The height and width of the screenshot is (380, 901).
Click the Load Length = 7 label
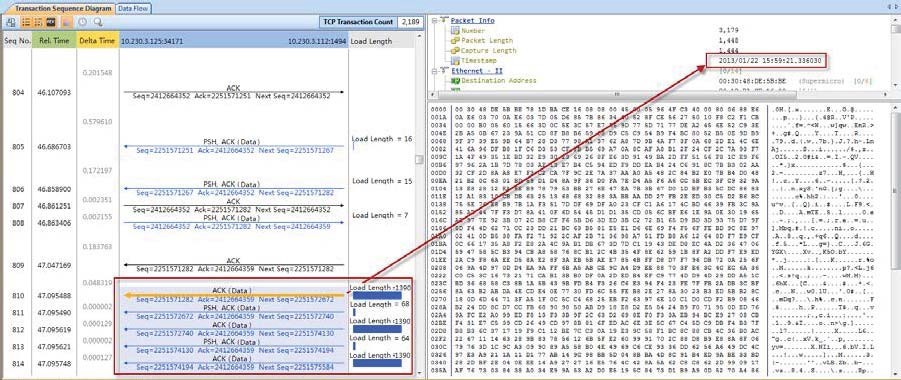380,215
